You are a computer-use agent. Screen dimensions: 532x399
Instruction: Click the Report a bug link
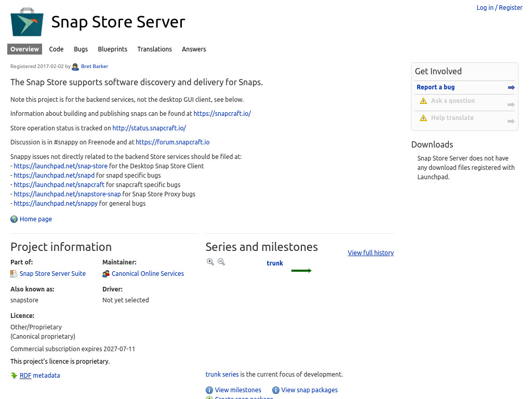click(436, 87)
